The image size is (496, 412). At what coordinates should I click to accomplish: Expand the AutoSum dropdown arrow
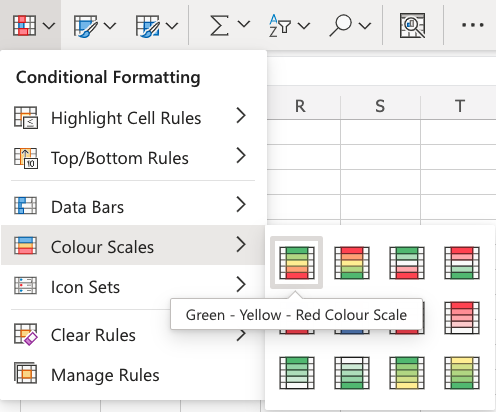244,24
